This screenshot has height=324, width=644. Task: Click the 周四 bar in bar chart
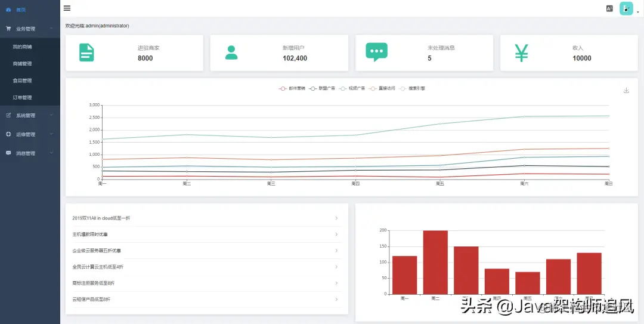(x=497, y=281)
